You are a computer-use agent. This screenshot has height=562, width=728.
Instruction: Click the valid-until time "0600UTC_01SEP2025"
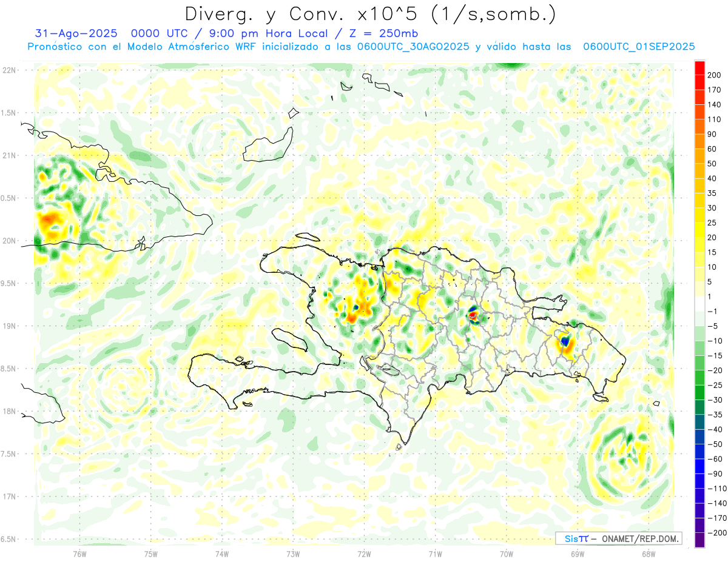click(639, 47)
